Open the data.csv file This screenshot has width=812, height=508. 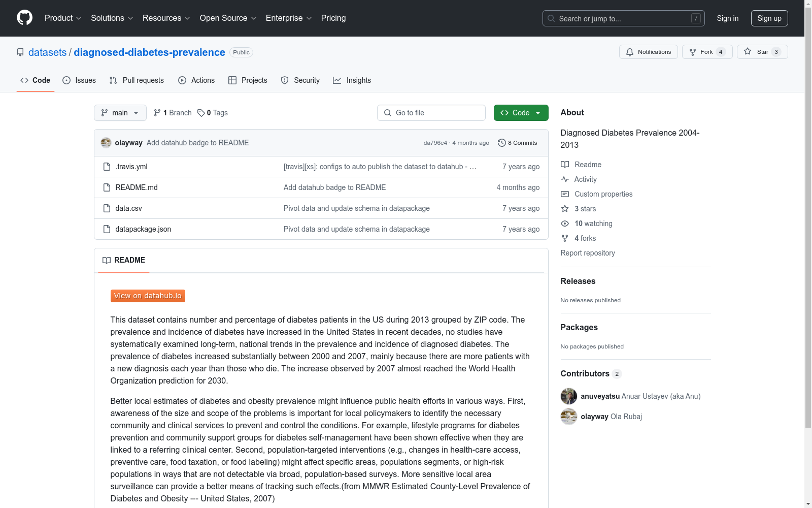pyautogui.click(x=128, y=208)
